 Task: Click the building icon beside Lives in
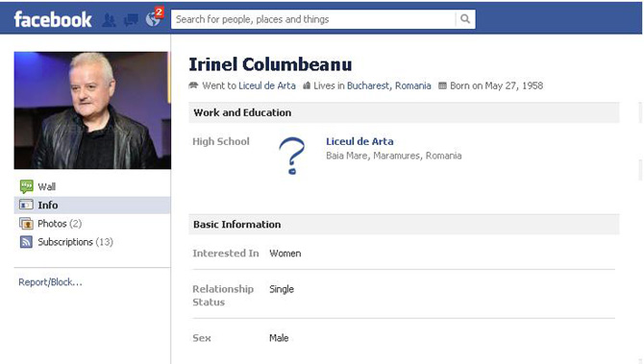tap(307, 86)
